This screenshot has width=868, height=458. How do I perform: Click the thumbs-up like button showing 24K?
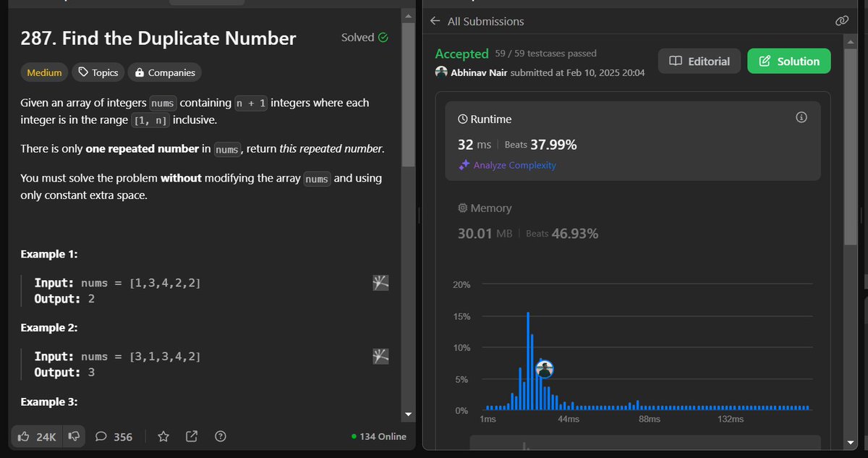tap(37, 436)
